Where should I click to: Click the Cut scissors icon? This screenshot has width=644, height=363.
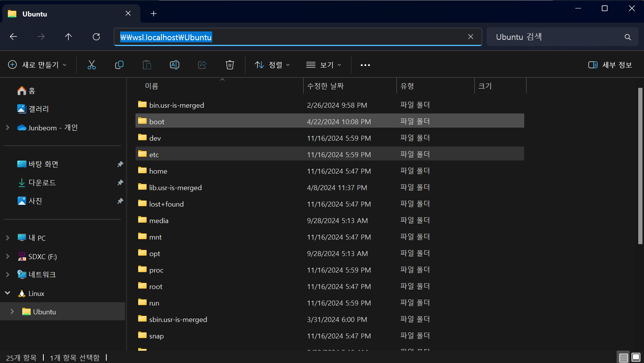pos(91,65)
